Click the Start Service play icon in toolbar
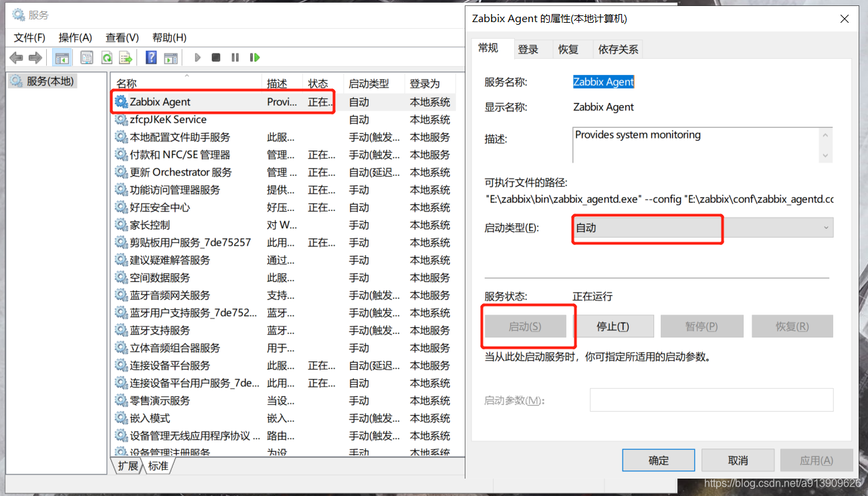The height and width of the screenshot is (496, 868). (197, 58)
